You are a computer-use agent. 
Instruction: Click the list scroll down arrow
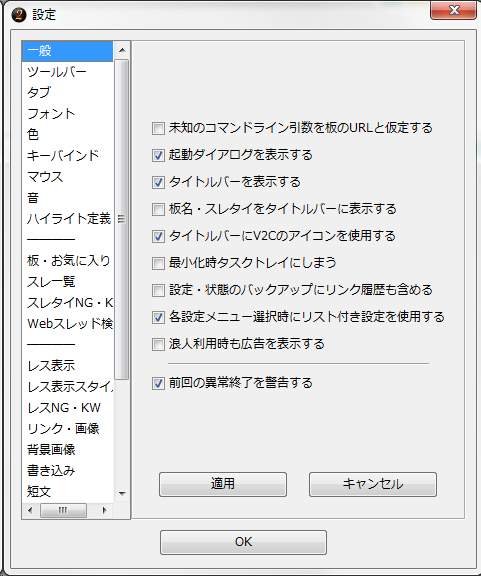coord(122,494)
